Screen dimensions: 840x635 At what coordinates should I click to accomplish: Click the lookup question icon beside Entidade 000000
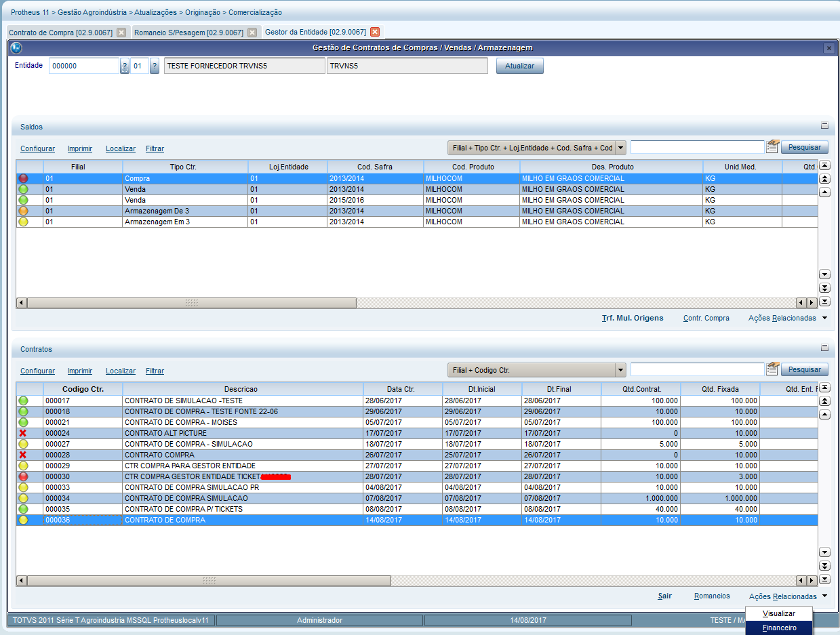[125, 66]
